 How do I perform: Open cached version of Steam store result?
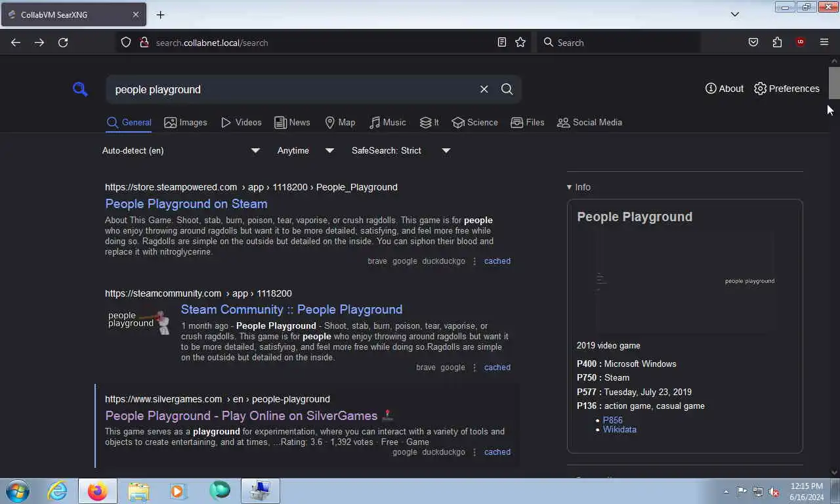coord(497,261)
